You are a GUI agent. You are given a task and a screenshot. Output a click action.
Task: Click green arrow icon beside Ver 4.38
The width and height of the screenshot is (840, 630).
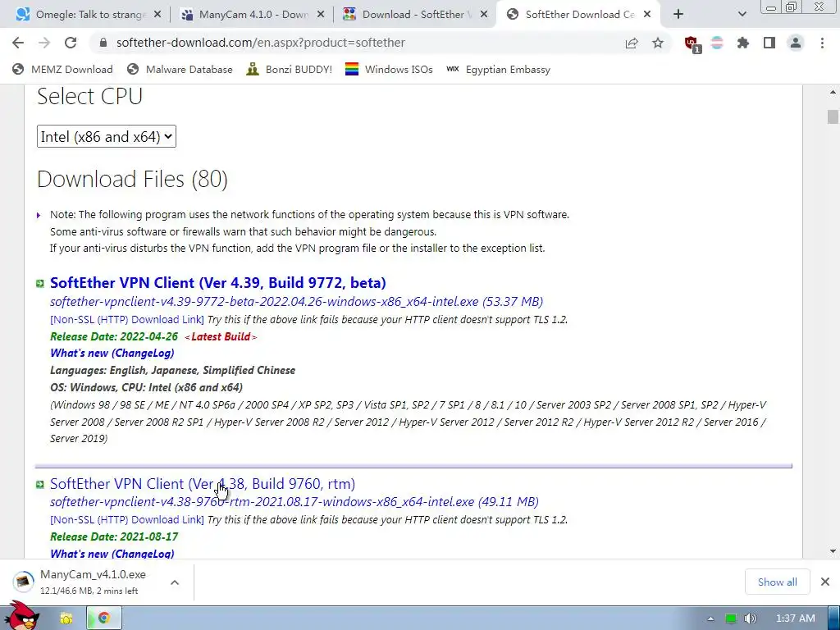point(40,484)
